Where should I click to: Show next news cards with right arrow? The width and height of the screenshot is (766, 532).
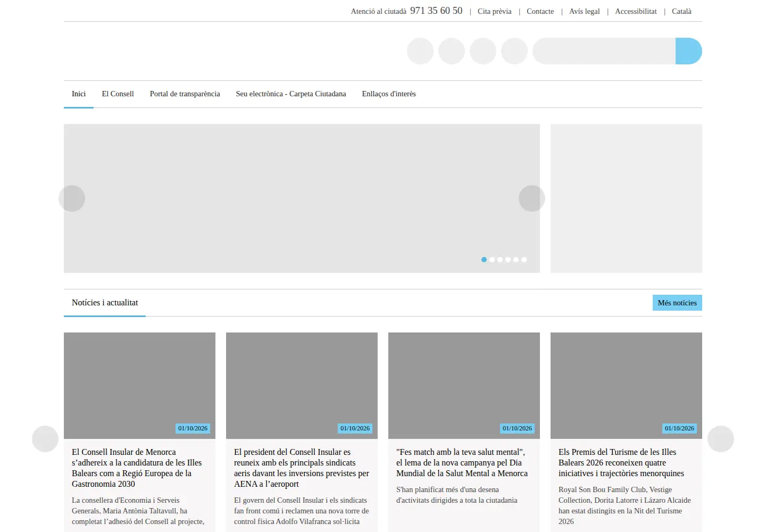pyautogui.click(x=721, y=439)
